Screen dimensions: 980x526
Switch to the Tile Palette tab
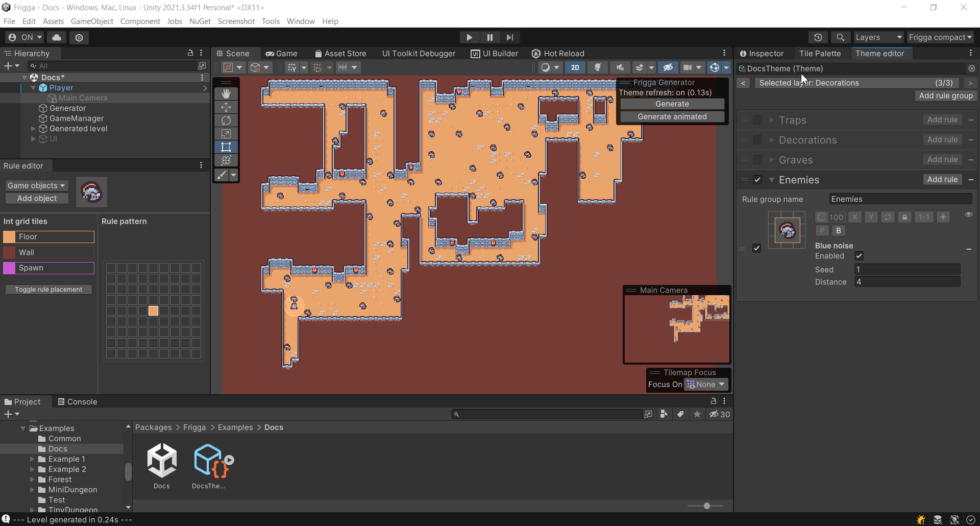820,53
